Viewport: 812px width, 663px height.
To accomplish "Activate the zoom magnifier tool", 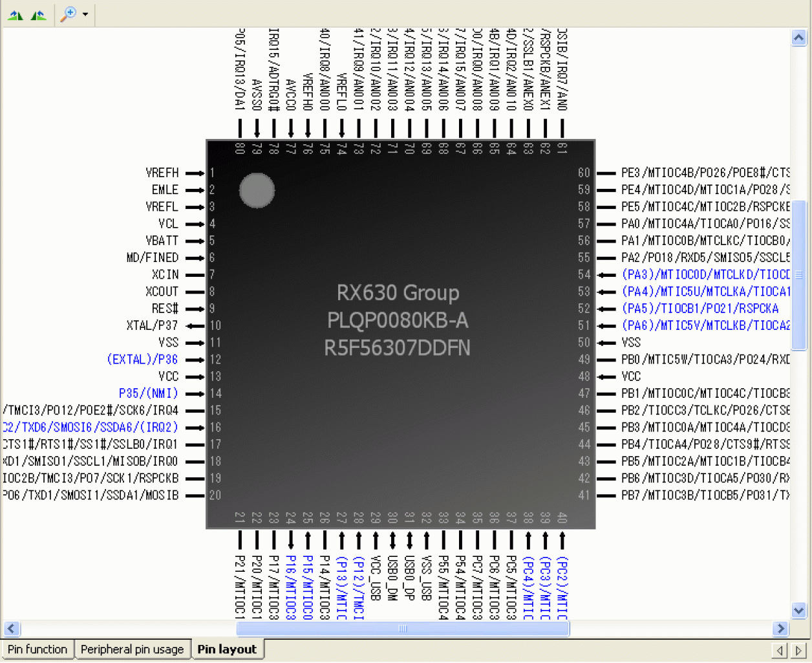I will [x=68, y=14].
